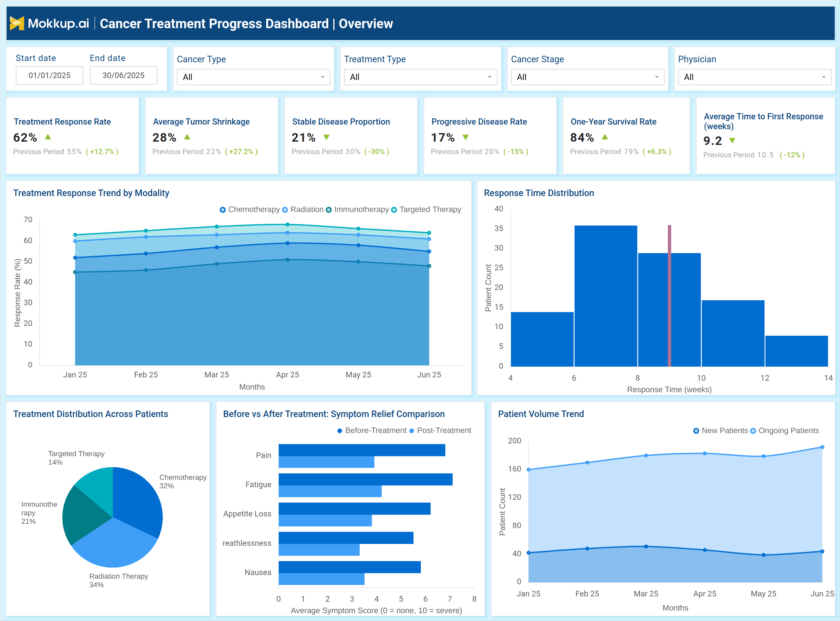Screen dimensions: 840x621
Task: Click the Pain Post-Treatment bar
Action: tap(326, 462)
